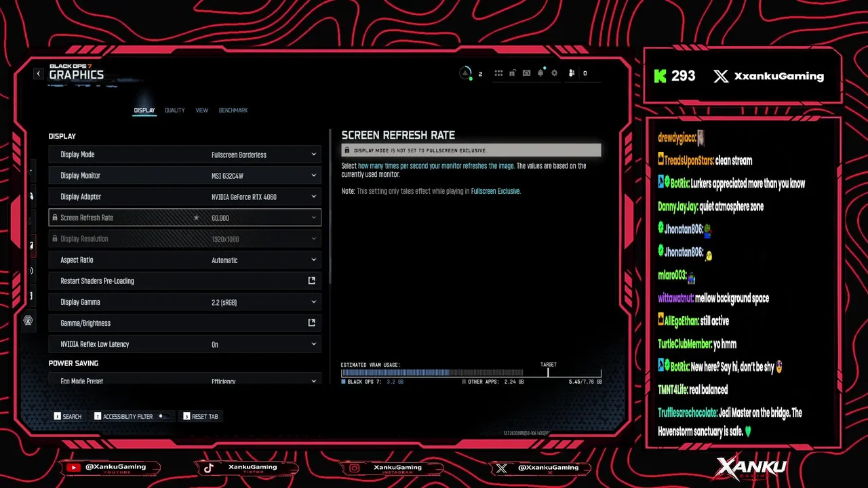The width and height of the screenshot is (868, 488).
Task: Go back using the arrow beside Graphics title
Action: pos(39,74)
